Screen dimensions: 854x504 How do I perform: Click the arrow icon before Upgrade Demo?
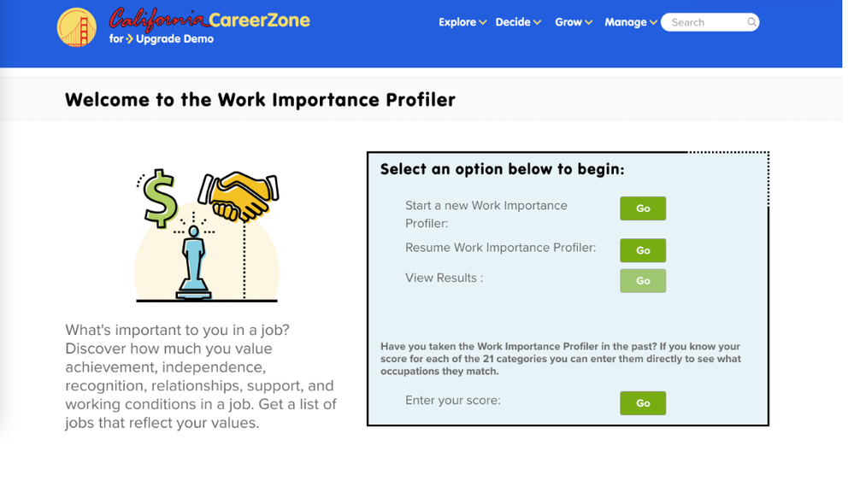pos(129,39)
